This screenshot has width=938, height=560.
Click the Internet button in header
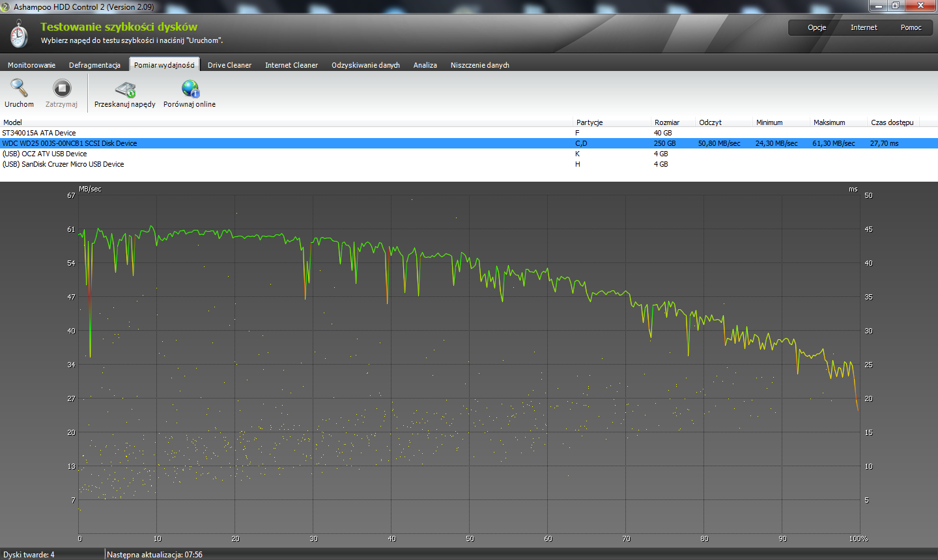click(x=864, y=27)
